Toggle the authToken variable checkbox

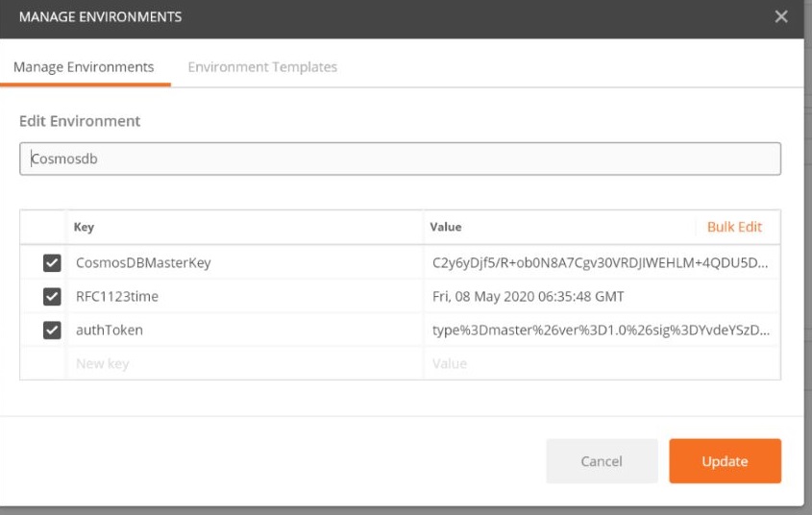click(52, 331)
